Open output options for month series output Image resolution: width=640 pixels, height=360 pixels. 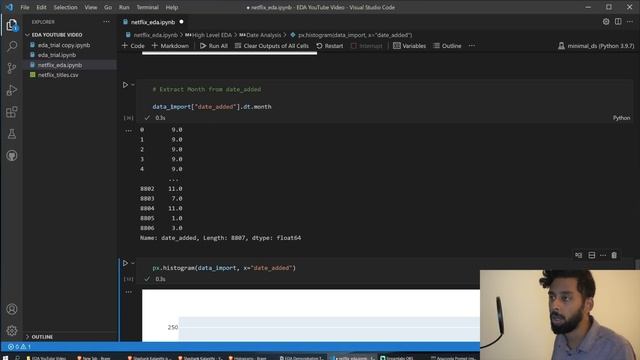pyautogui.click(x=129, y=131)
